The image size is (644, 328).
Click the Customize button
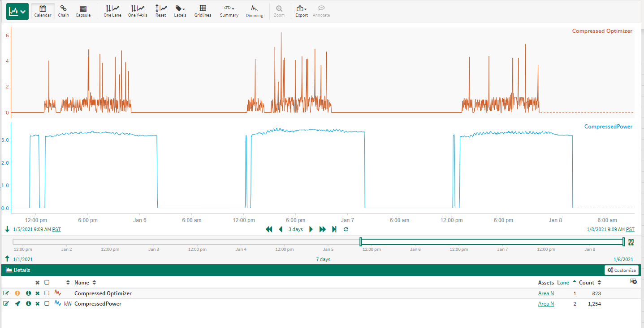point(622,270)
